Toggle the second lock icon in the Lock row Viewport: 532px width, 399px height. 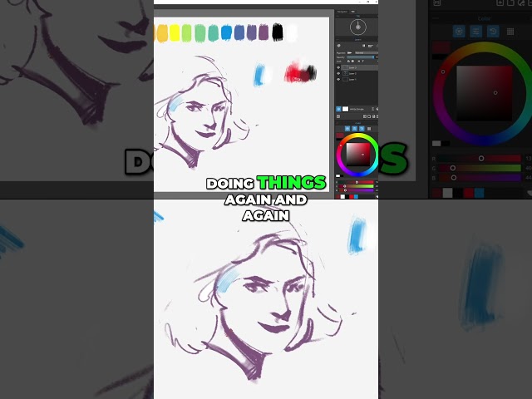point(352,61)
